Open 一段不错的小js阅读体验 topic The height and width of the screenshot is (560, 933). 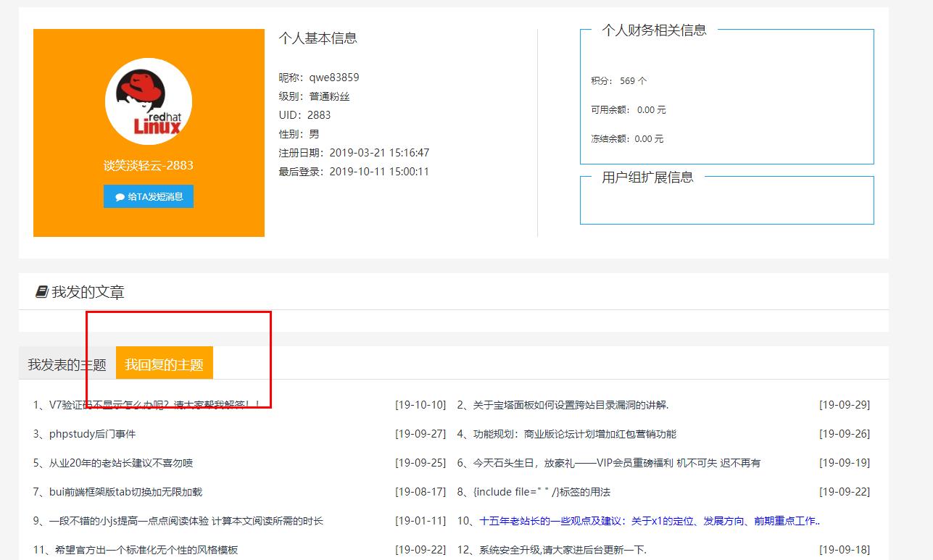tap(186, 521)
